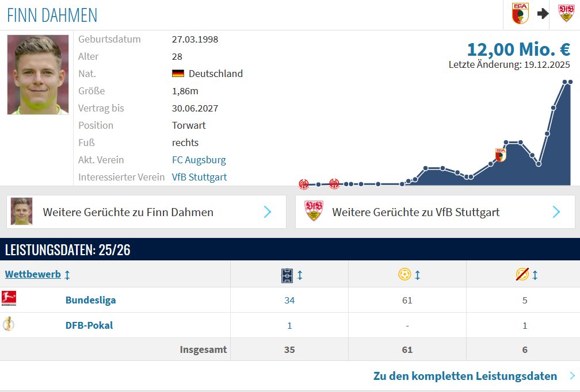Click the LEISTUNGSDATEN: 25/26 header
Viewport: 580px width, 392px height.
point(68,250)
